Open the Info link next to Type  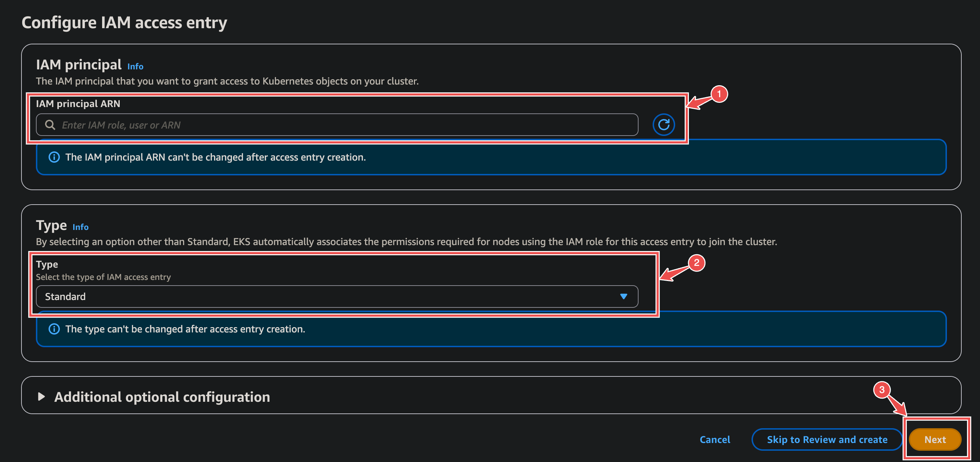tap(80, 227)
